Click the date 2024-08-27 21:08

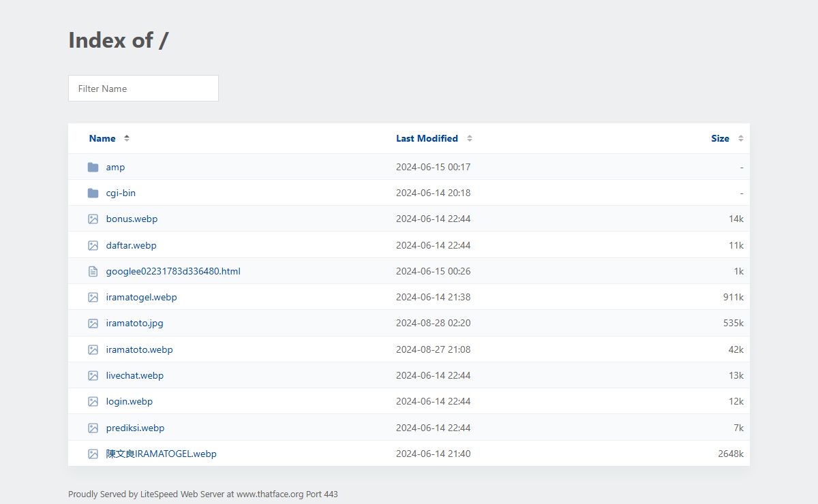(433, 349)
